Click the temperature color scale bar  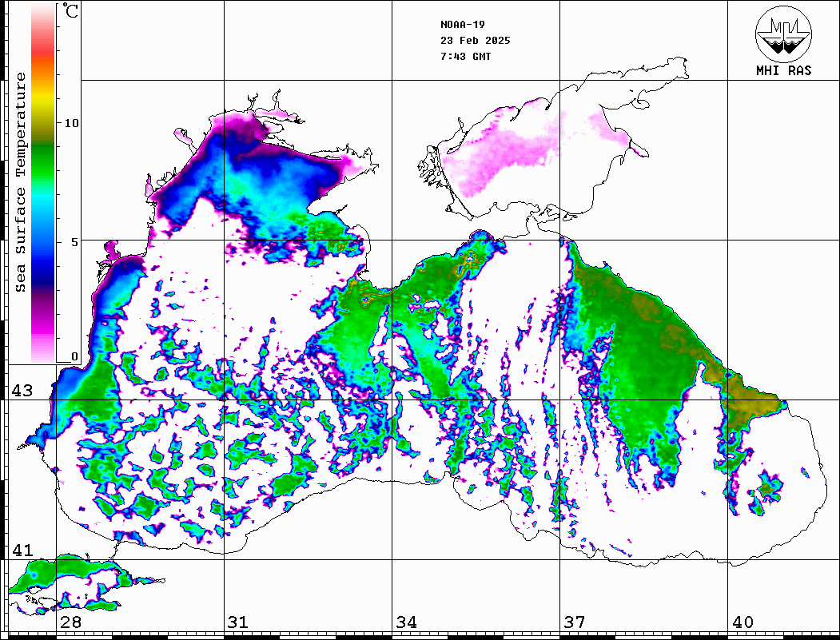[43, 183]
